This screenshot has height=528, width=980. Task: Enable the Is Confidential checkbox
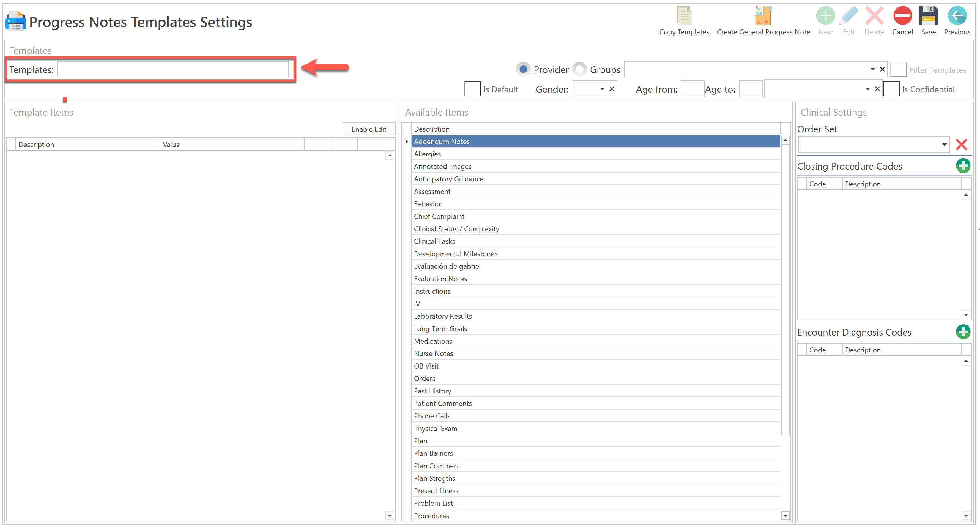[x=891, y=89]
